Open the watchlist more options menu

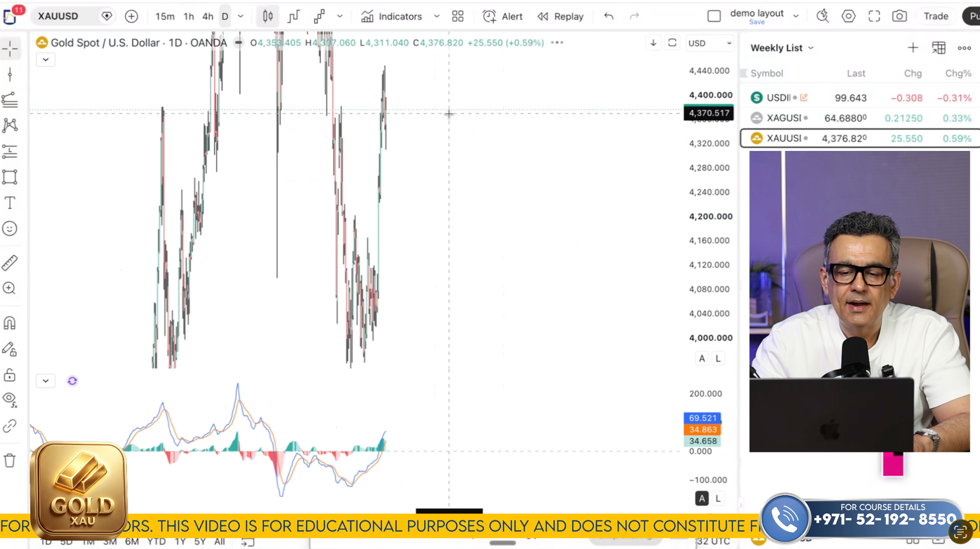pyautogui.click(x=964, y=48)
